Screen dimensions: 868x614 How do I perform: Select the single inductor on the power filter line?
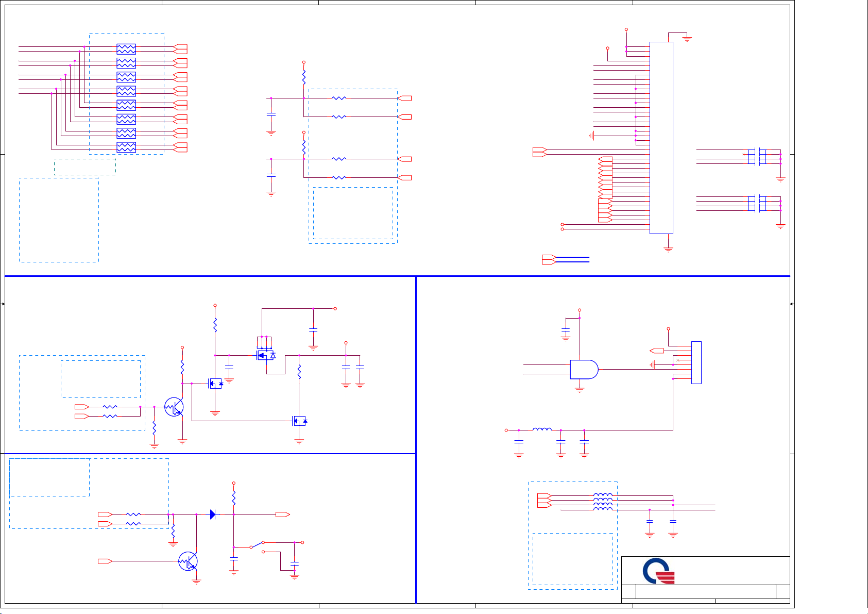(542, 429)
